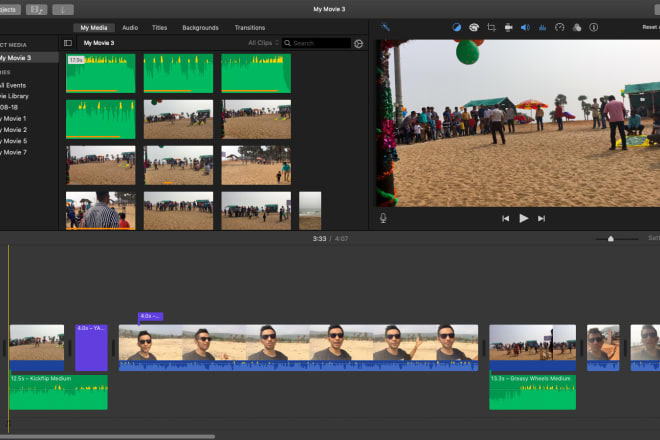
Task: Play the movie in viewer
Action: [x=524, y=218]
